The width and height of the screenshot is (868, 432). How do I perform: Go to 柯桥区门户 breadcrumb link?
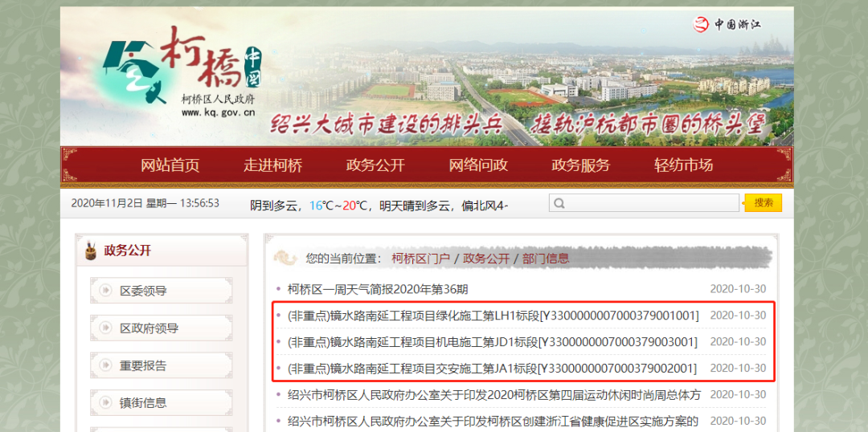(420, 259)
